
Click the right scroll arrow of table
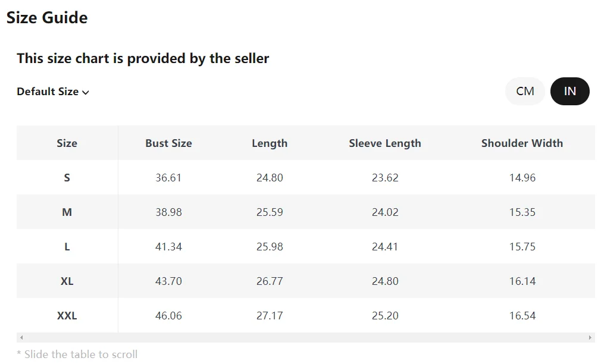(x=590, y=338)
